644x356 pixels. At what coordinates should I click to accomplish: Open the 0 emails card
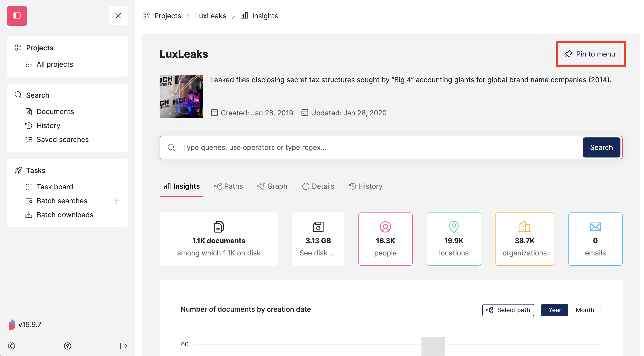tap(595, 239)
